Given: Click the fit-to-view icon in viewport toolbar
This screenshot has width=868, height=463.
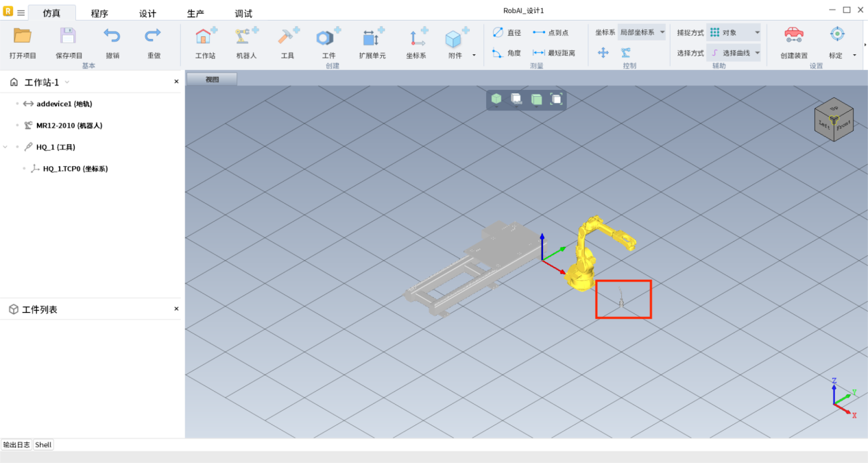Looking at the screenshot, I should coord(557,99).
